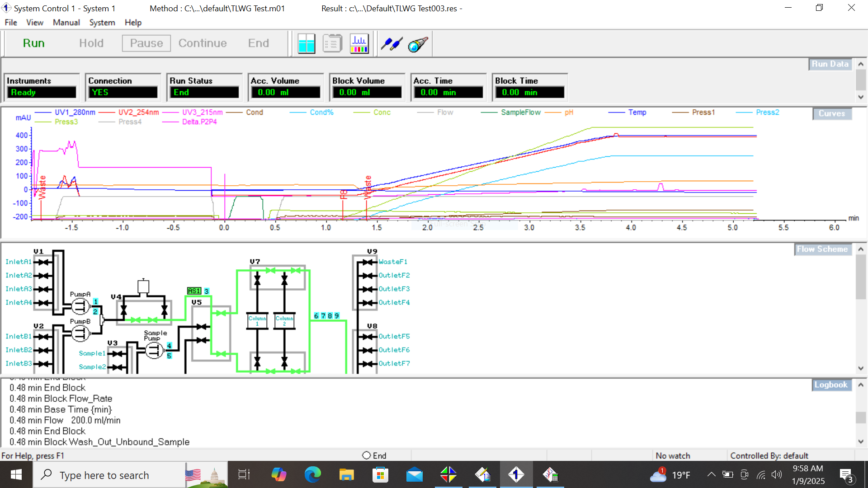Viewport: 868px width, 488px height.
Task: Click the Curves pane label
Action: [832, 113]
